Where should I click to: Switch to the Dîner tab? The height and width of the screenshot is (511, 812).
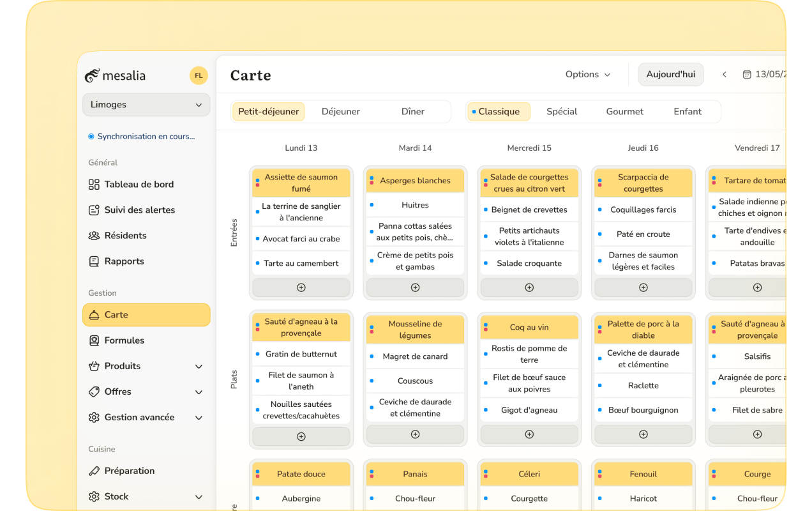coord(412,112)
